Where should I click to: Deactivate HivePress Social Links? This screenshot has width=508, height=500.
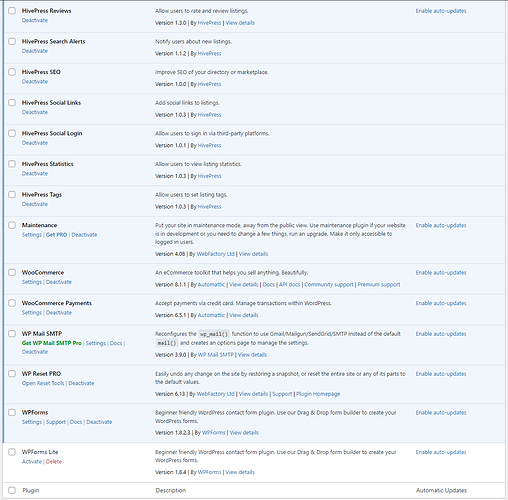pos(35,112)
